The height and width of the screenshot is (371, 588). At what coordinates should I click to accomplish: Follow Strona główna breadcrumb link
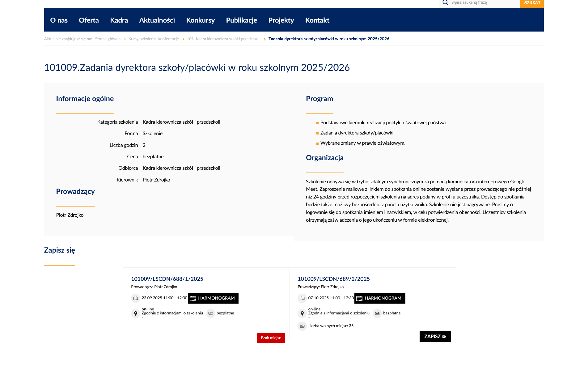pyautogui.click(x=108, y=39)
